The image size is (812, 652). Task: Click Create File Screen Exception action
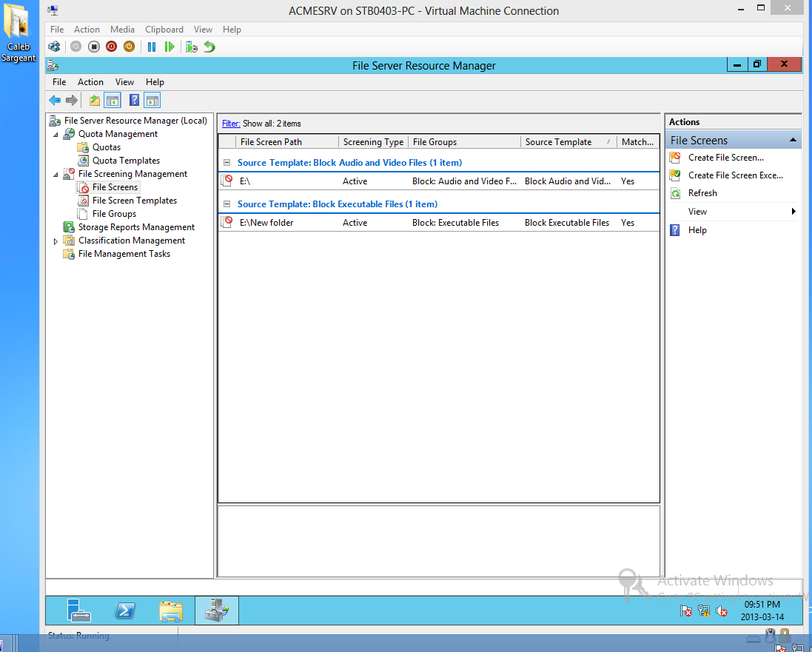point(735,175)
